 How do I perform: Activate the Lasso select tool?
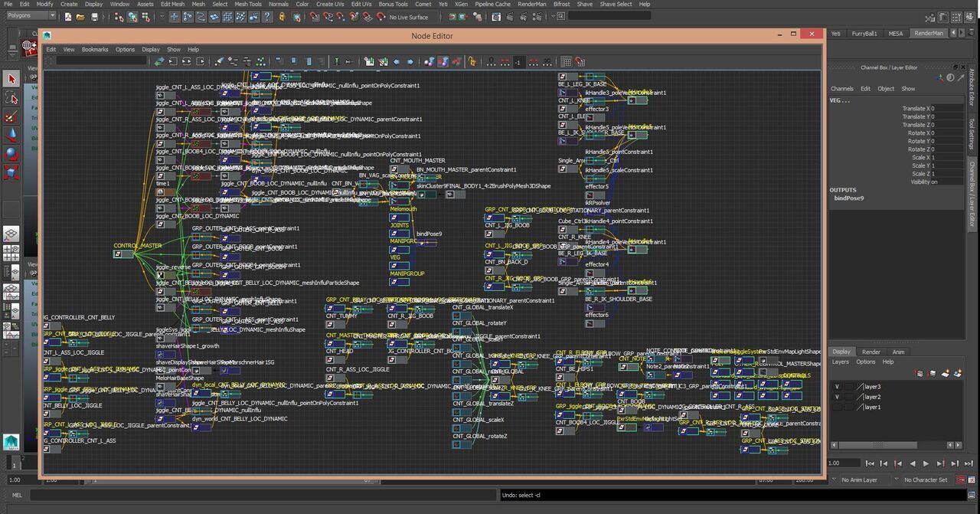[11, 98]
